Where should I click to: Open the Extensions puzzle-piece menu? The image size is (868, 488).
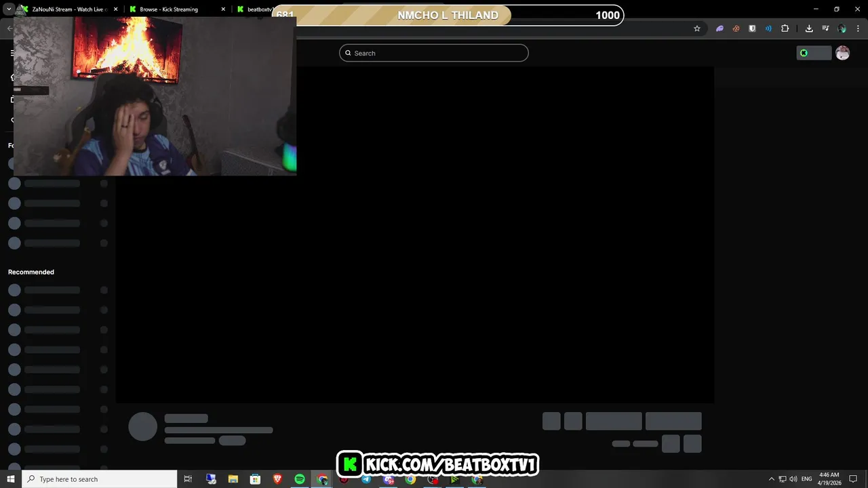785,28
